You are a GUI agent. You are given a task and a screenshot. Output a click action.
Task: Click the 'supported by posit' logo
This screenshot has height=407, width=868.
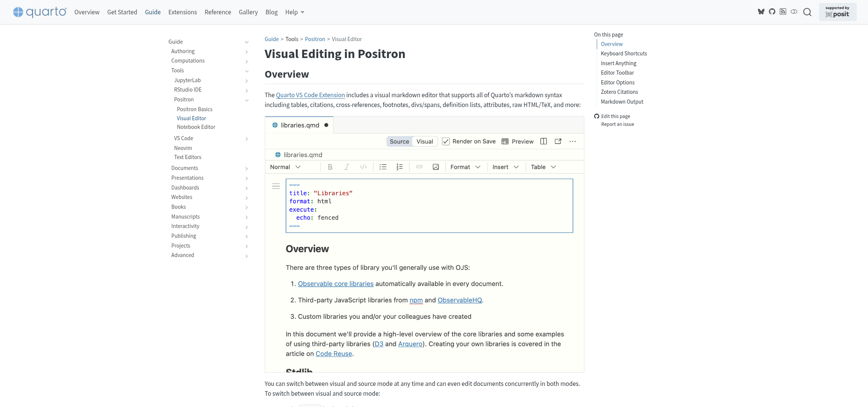837,12
